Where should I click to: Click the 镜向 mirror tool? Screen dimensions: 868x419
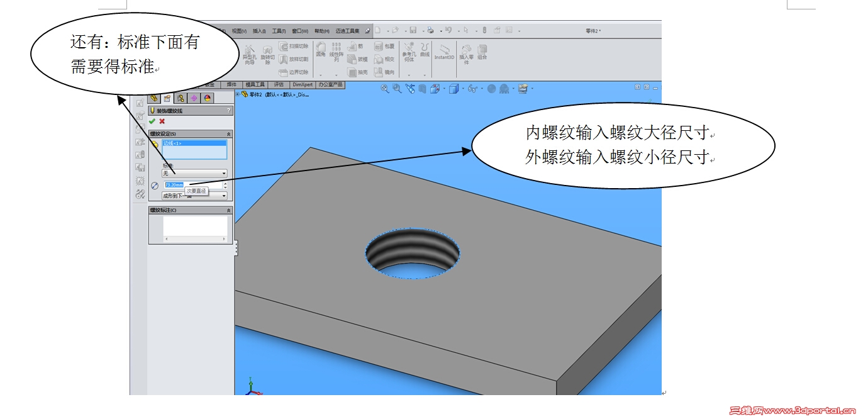point(384,72)
